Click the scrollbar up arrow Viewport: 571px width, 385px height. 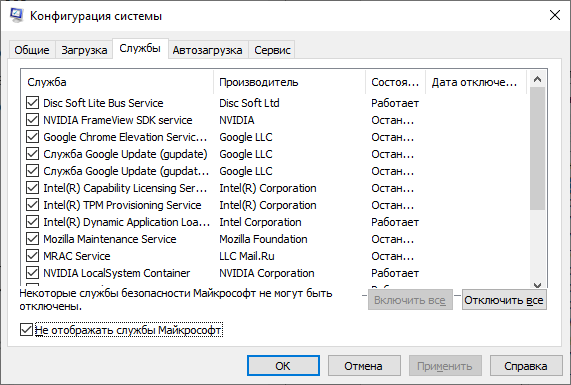537,79
